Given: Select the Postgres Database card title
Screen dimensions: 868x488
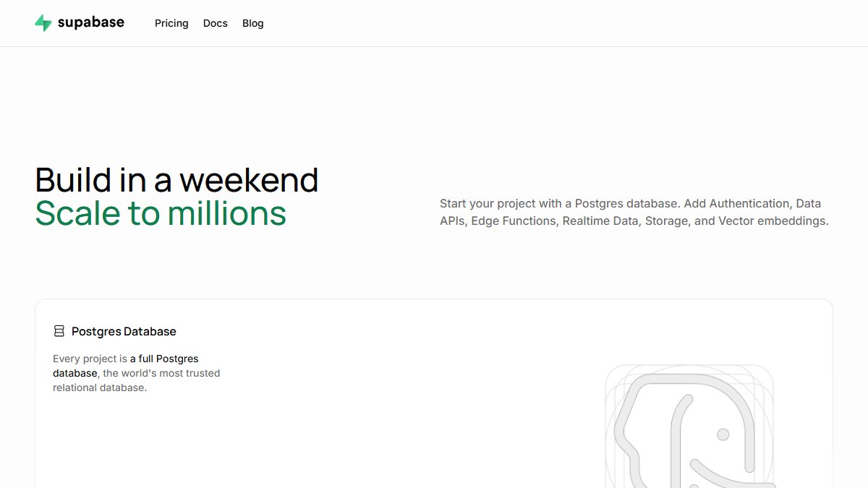Looking at the screenshot, I should [x=124, y=331].
